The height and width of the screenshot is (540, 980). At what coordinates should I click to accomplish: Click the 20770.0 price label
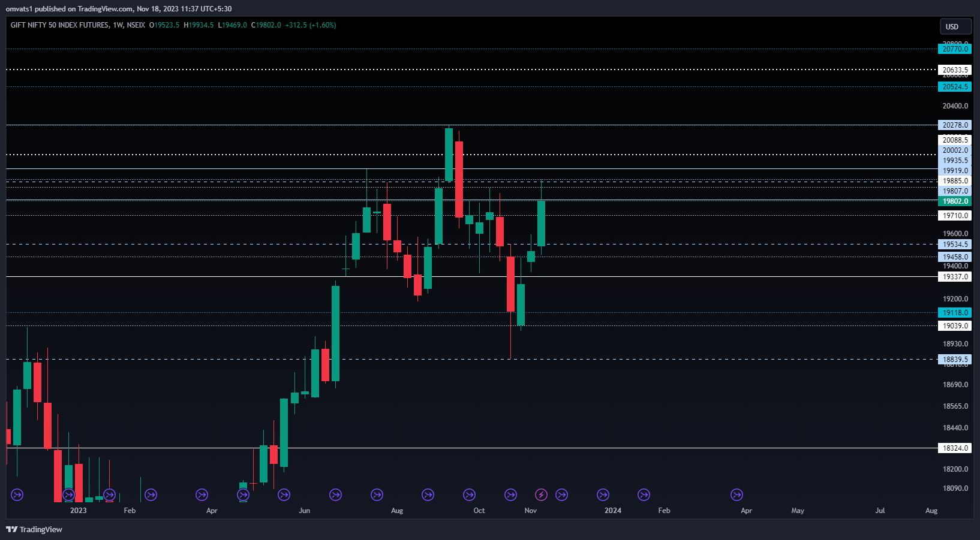click(955, 49)
